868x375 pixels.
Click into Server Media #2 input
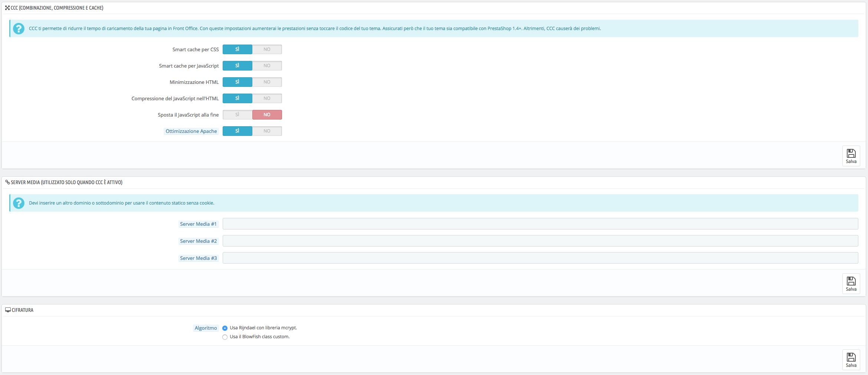click(540, 241)
